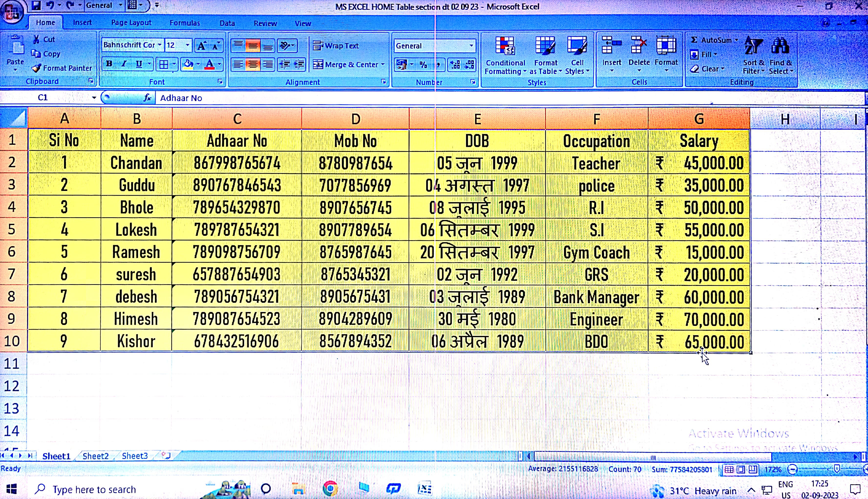Image resolution: width=868 pixels, height=499 pixels.
Task: Click the yellow Fill Color swatch button
Action: pos(188,64)
